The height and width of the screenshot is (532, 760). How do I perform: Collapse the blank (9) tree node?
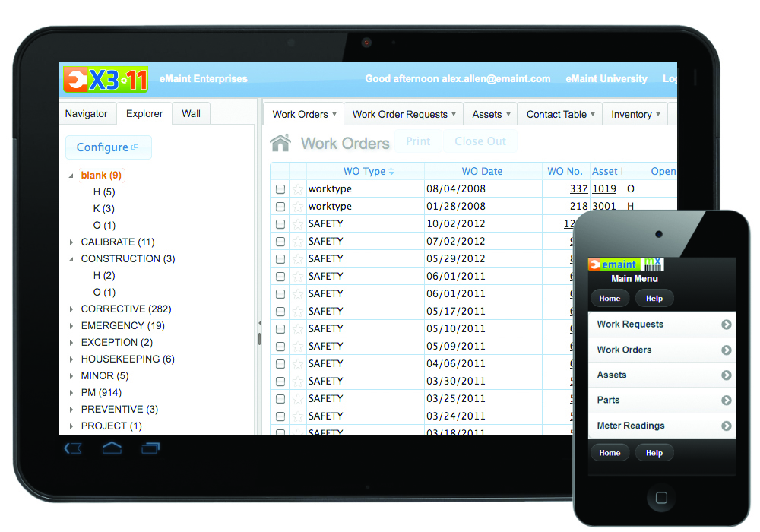[71, 176]
